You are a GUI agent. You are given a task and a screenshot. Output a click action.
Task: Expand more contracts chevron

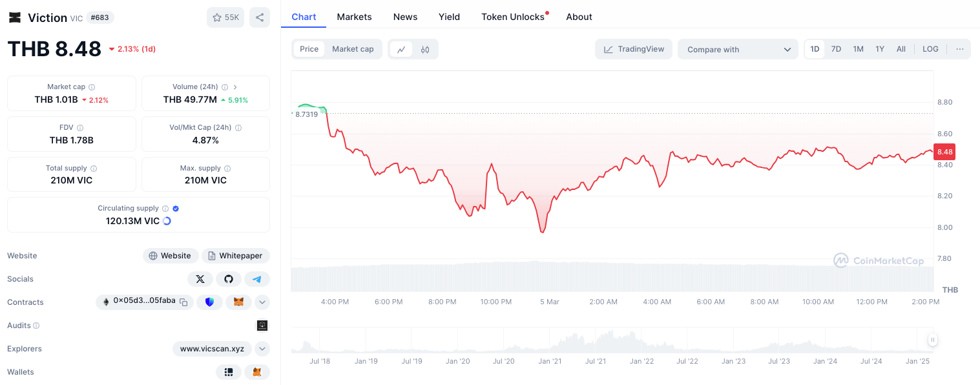point(262,302)
